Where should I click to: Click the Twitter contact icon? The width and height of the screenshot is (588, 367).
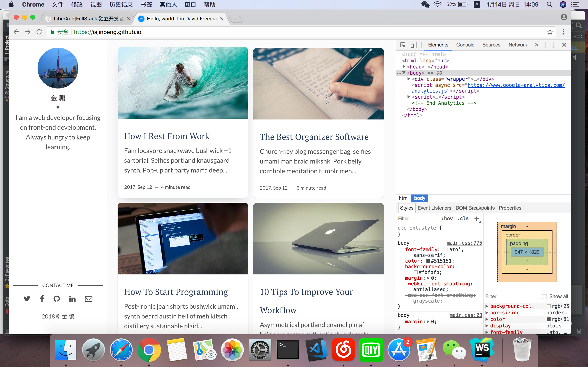point(27,298)
